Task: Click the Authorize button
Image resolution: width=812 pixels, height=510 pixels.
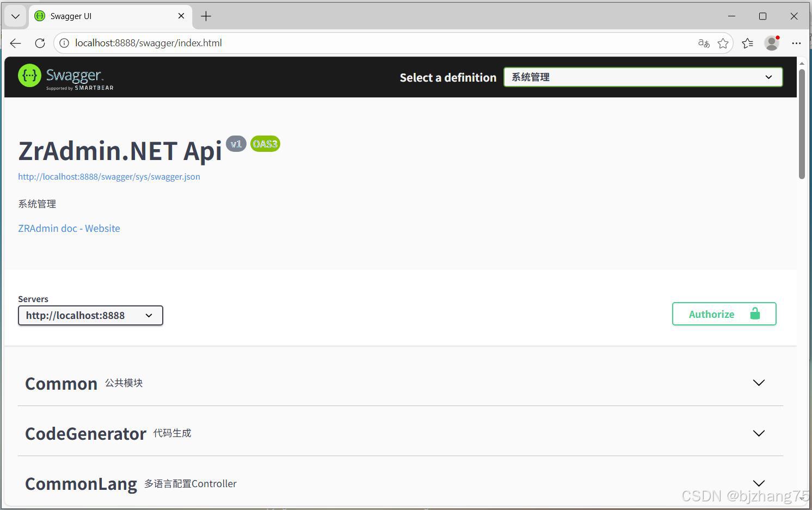Action: pos(724,314)
